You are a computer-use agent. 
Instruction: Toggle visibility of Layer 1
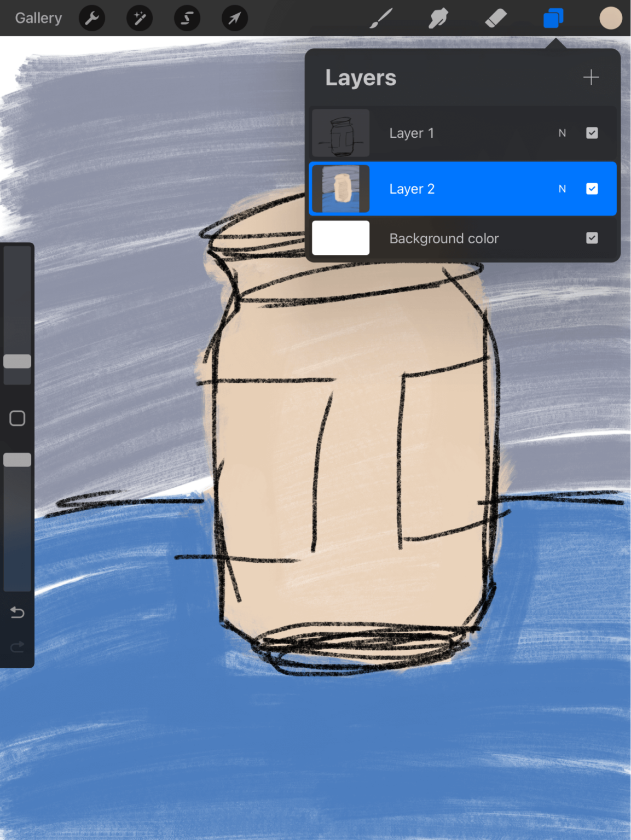pyautogui.click(x=592, y=133)
